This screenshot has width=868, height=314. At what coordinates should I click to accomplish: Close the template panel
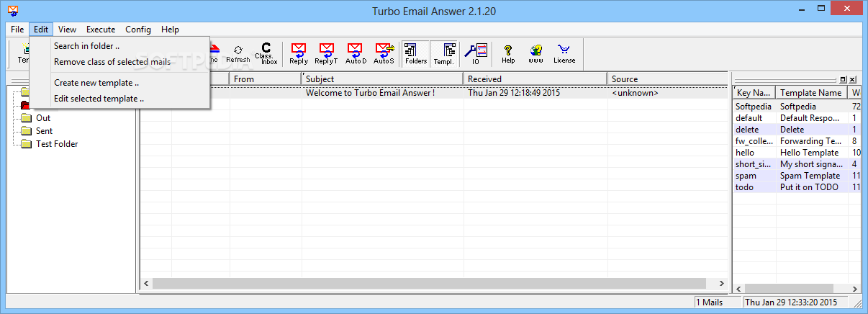point(852,79)
